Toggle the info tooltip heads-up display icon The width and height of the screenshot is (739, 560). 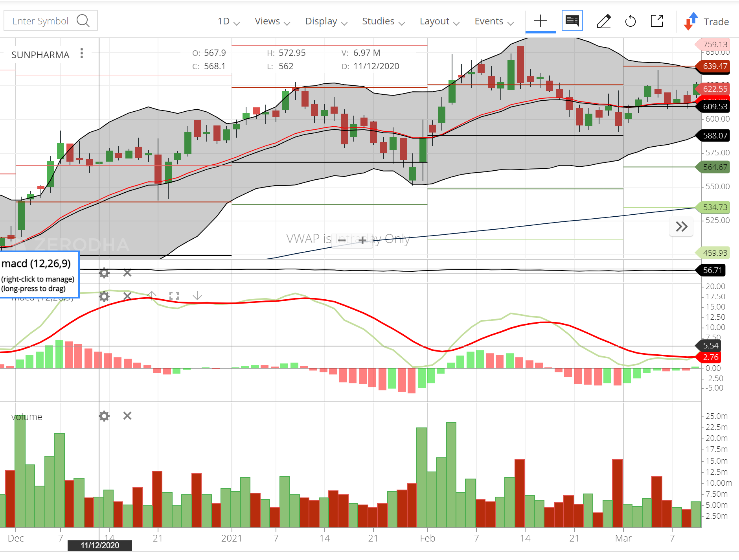572,20
